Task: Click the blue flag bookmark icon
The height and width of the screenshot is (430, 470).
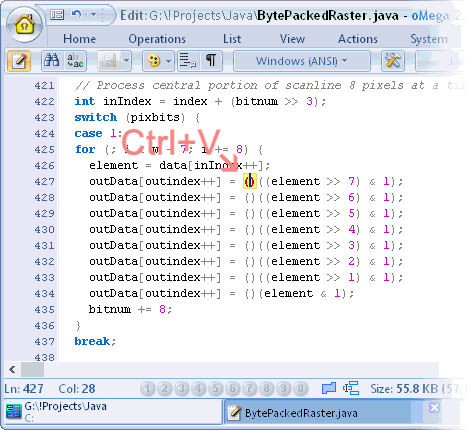Action: coord(329,388)
